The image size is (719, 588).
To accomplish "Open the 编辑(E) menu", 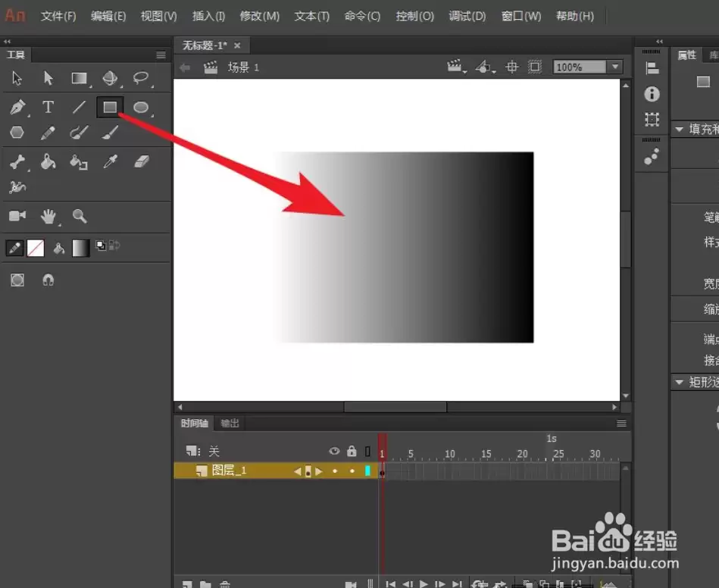I will coord(108,16).
